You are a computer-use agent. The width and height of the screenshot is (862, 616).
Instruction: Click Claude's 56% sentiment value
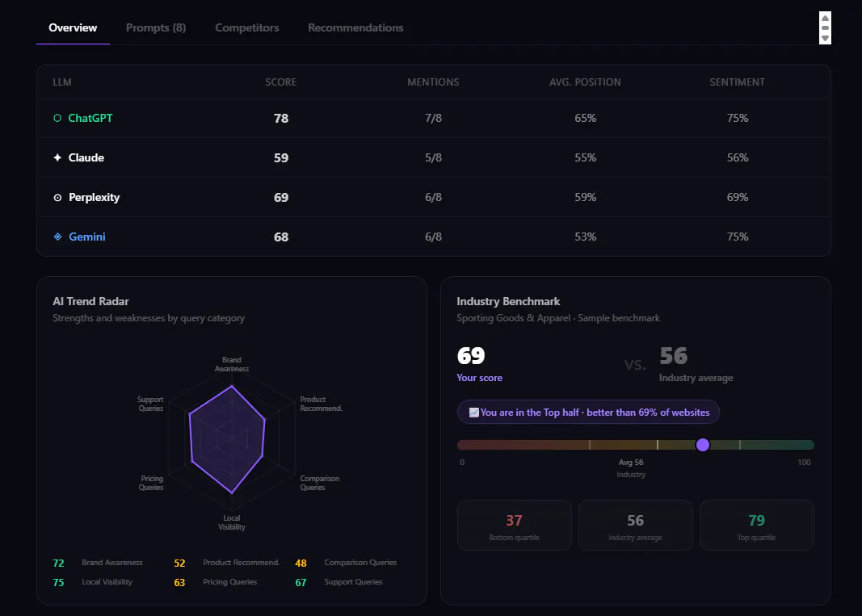tap(738, 157)
